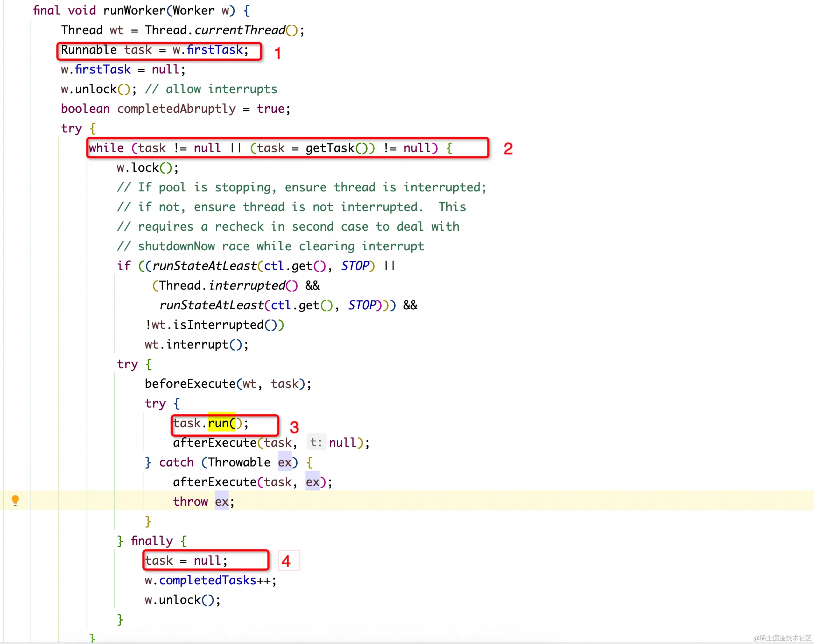Screen dimensions: 814x644
Task: Click the 't:' parameter hint label
Action: [x=316, y=442]
